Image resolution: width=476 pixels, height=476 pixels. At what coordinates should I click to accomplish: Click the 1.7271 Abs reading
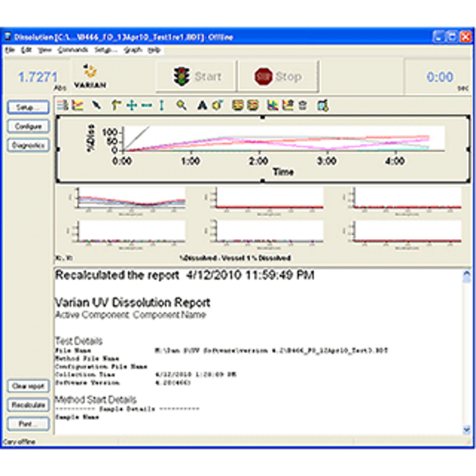[x=37, y=77]
